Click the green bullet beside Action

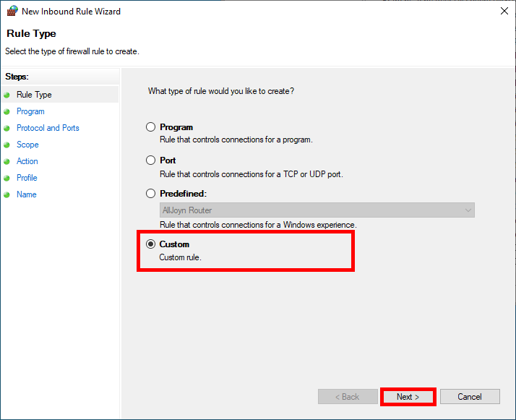point(7,162)
